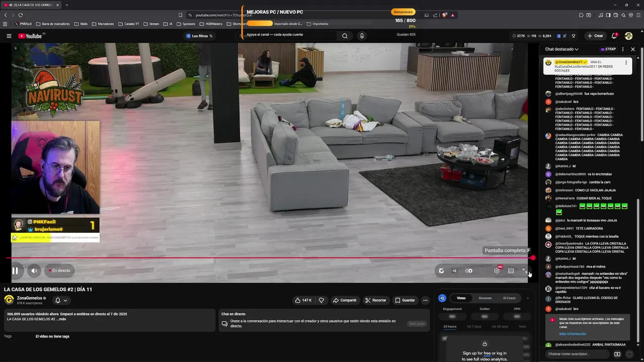Select the Todo range tab
Screen dimensions: 644x362
pos(522,327)
